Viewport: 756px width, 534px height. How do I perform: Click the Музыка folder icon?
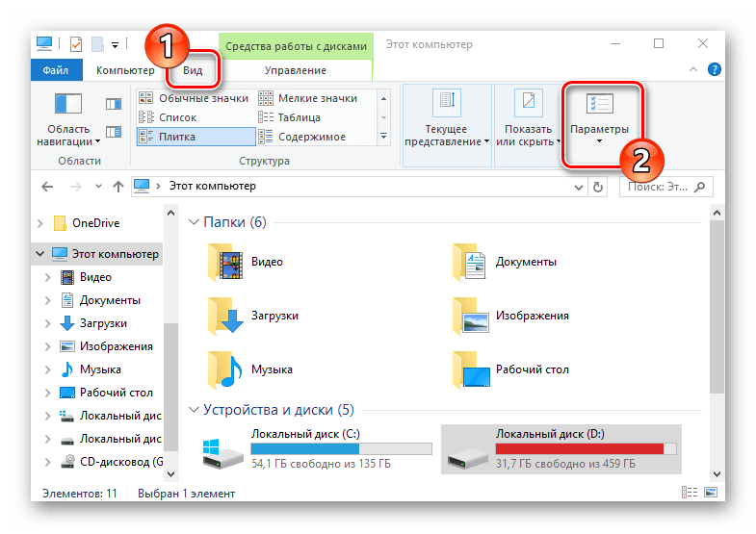point(224,369)
